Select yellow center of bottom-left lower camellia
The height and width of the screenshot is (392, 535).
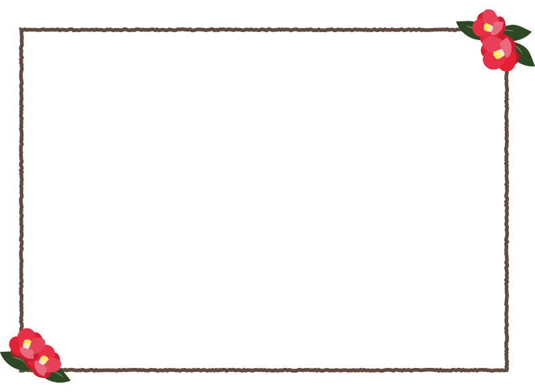pos(43,360)
